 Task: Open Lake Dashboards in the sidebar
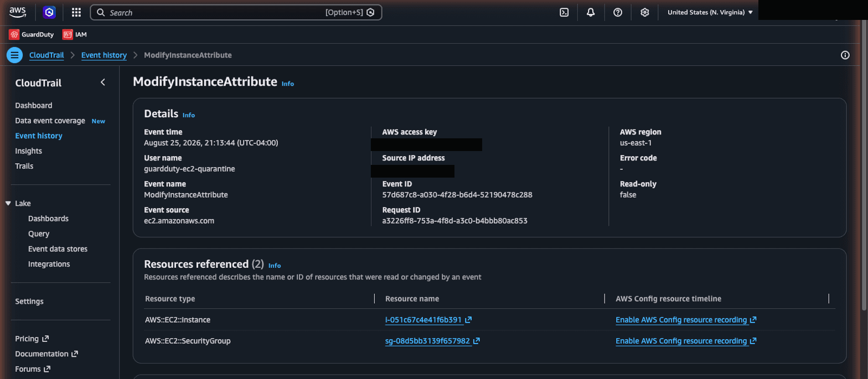coord(48,219)
